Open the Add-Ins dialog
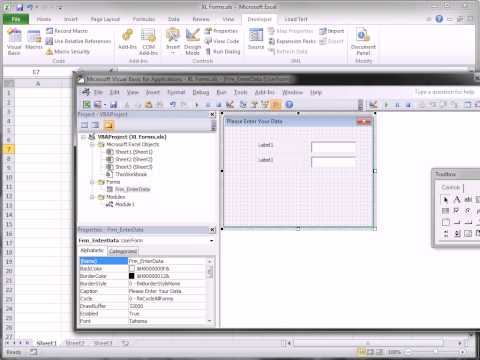Viewport: 480px width, 360px height. click(x=127, y=39)
